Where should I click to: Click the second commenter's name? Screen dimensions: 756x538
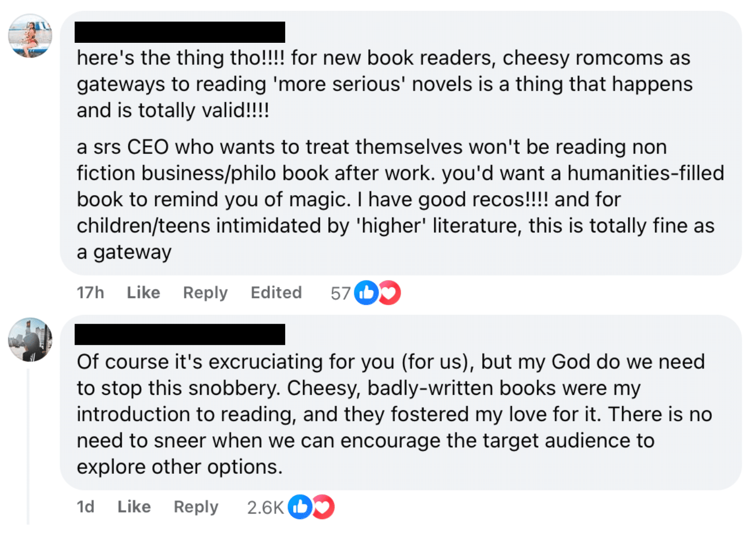point(181,335)
